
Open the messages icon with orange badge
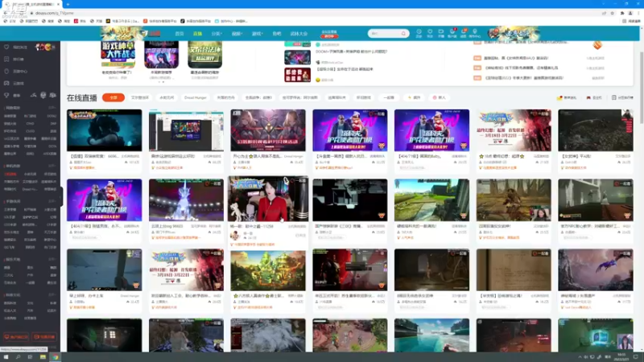464,33
